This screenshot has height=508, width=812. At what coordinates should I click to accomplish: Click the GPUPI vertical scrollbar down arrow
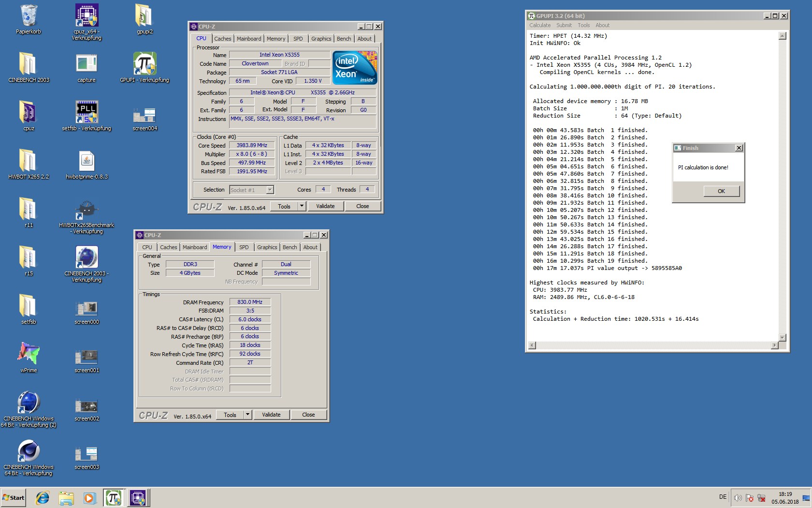pos(783,337)
